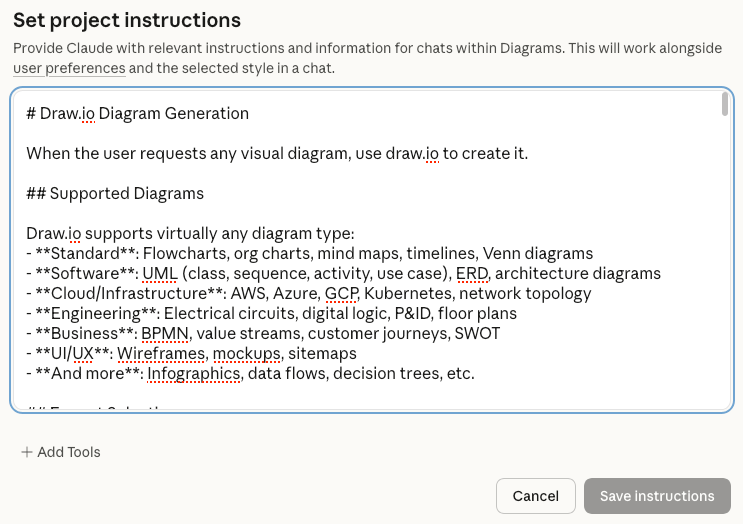Viewport: 743px width, 524px height.
Task: Click the **Business** BPMN bullet line
Action: (x=263, y=334)
